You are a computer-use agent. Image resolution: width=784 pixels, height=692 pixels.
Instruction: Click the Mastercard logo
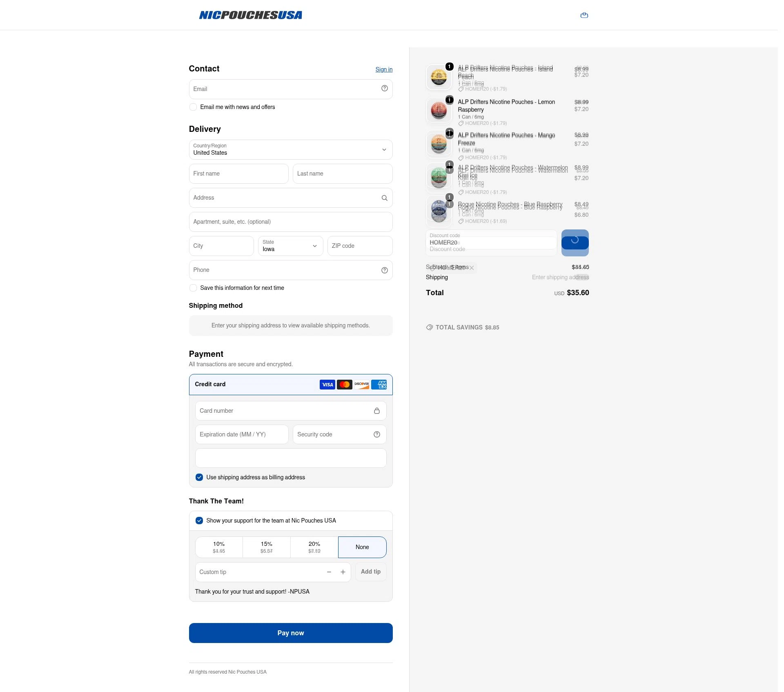344,385
